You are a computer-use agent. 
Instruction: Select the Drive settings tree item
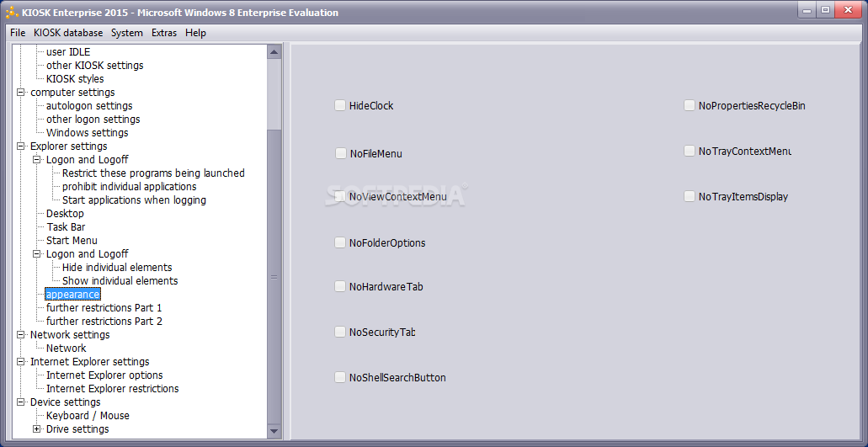[x=77, y=428]
